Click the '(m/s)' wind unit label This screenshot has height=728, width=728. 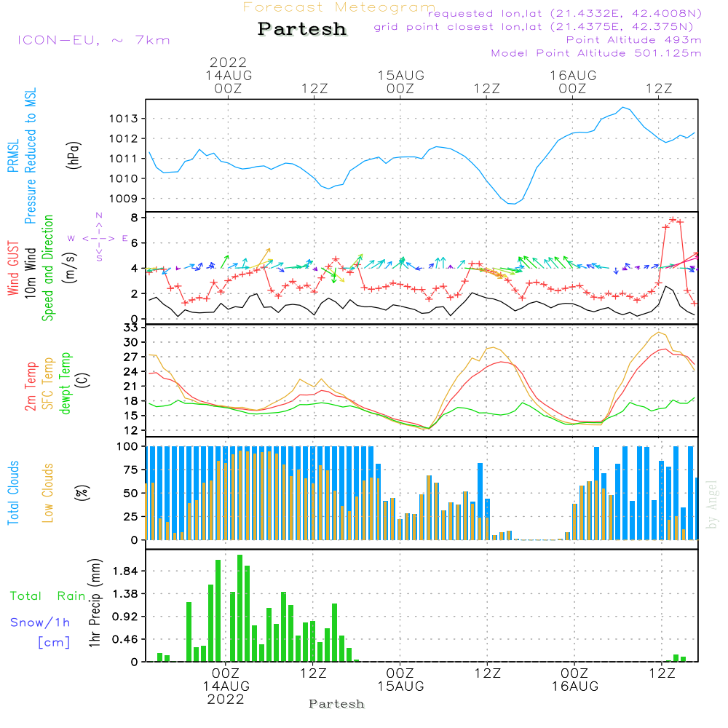click(x=70, y=269)
